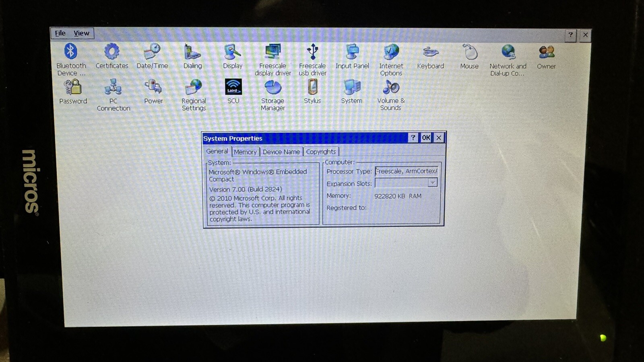The width and height of the screenshot is (644, 362).
Task: Click OK in System Properties dialog
Action: (x=426, y=138)
